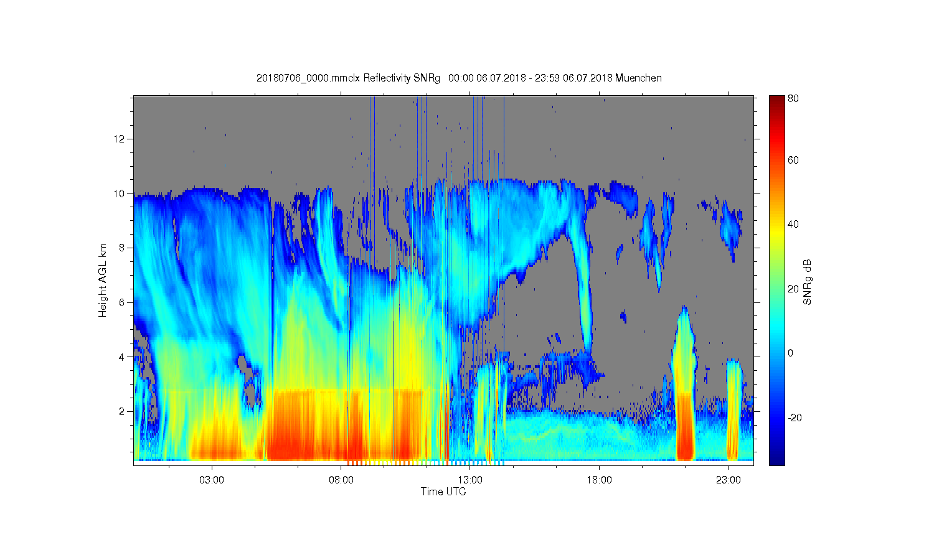Click the colorbar value 40

pos(793,224)
